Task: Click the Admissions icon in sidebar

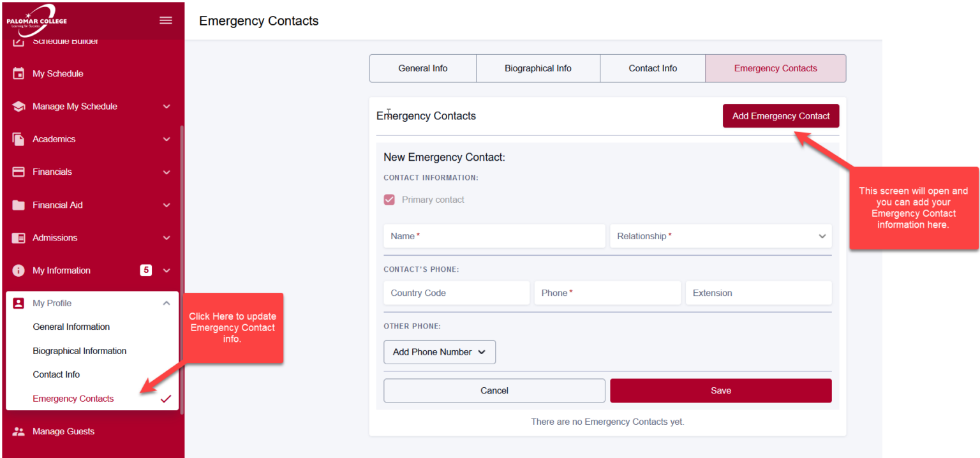Action: [19, 238]
